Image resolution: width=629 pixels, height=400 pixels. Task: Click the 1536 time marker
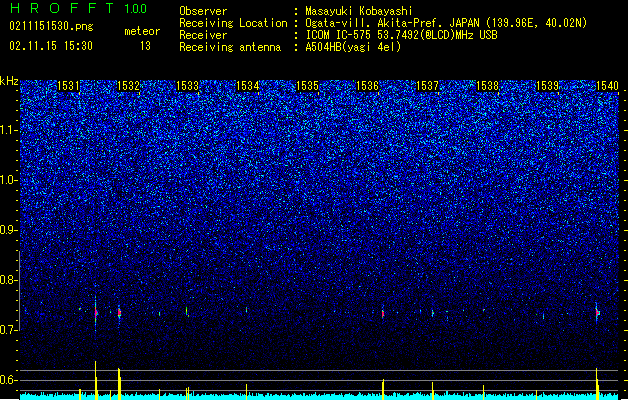(x=367, y=86)
